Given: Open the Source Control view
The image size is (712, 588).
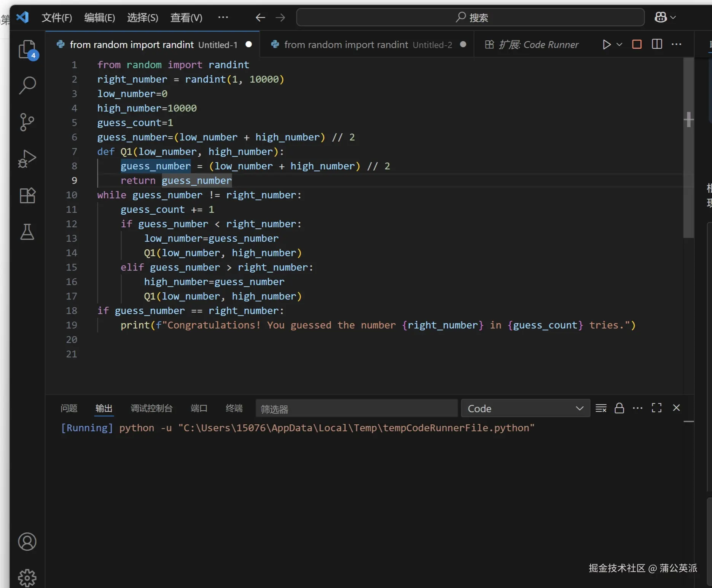Looking at the screenshot, I should click(27, 122).
